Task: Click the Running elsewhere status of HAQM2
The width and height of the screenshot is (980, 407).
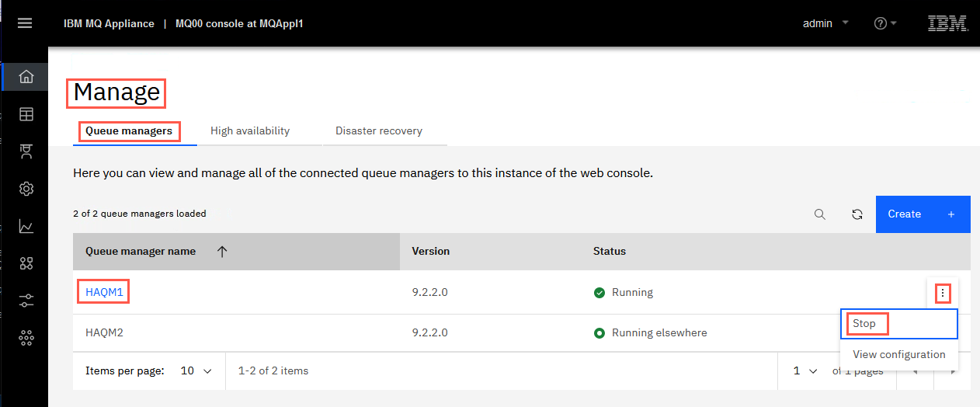Action: pos(651,332)
